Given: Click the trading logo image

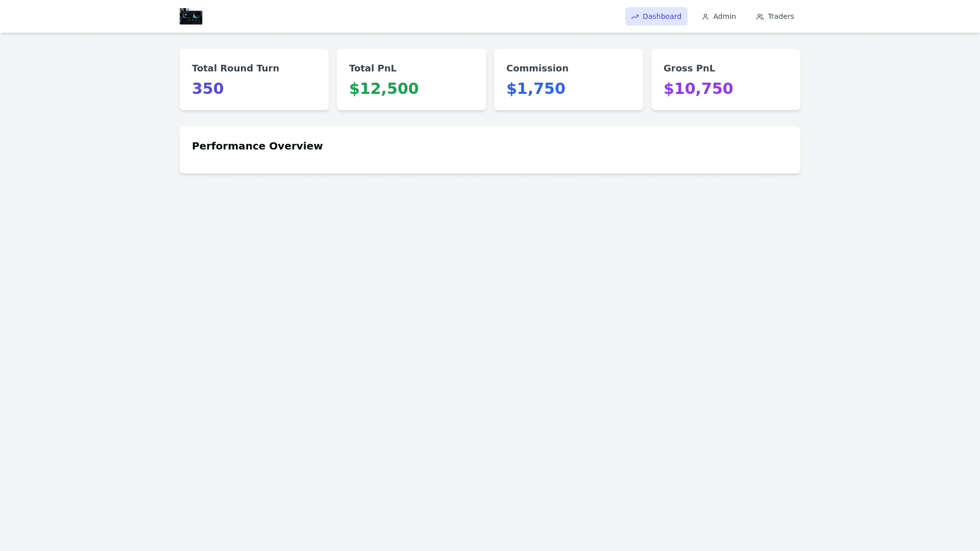Looking at the screenshot, I should point(191,16).
